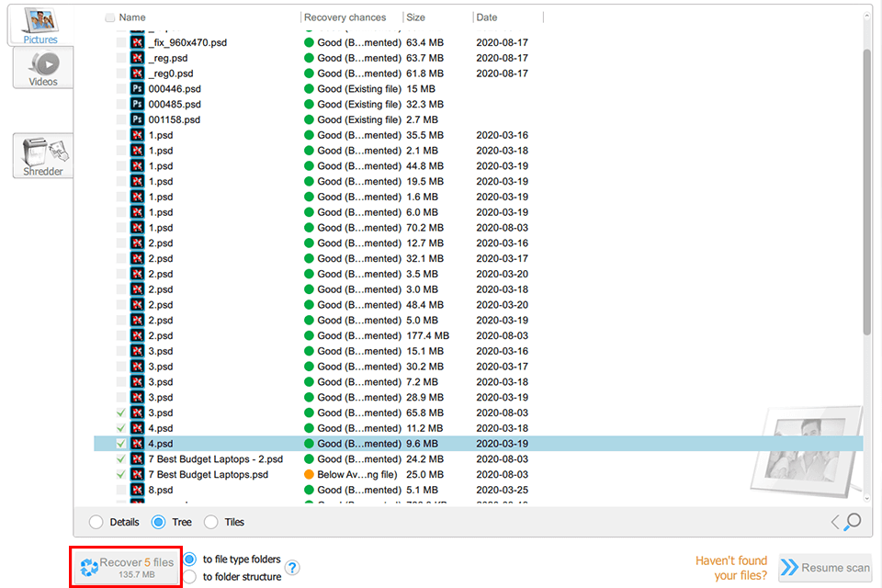The width and height of the screenshot is (882, 588).
Task: Check the checkbox beside 8.psd
Action: coord(120,490)
